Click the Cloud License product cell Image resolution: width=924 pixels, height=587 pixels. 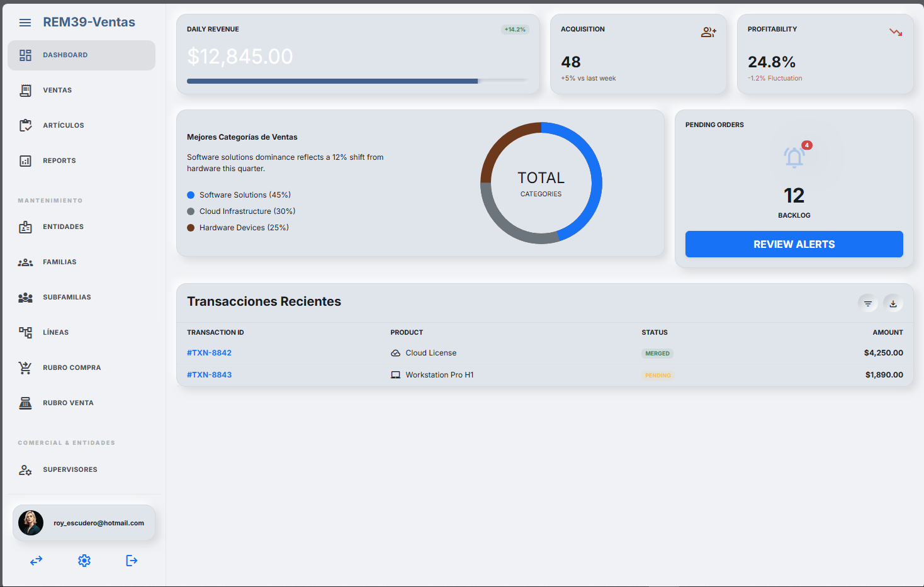point(424,353)
